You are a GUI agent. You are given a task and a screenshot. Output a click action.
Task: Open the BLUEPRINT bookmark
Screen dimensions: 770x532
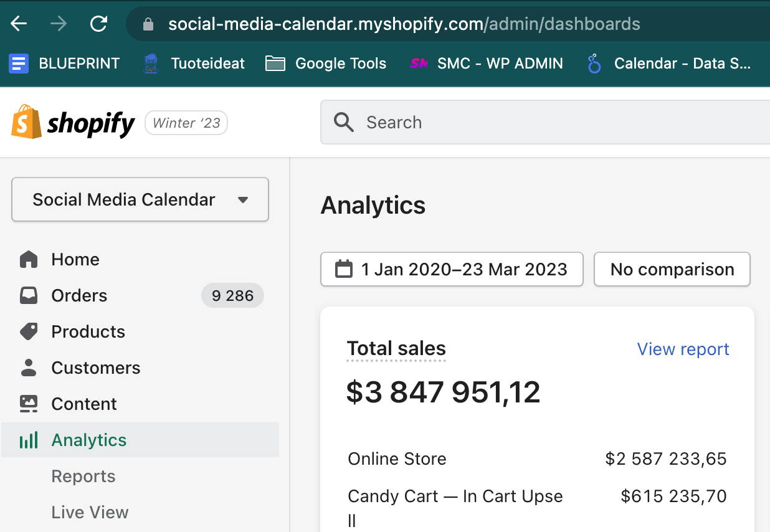click(64, 64)
